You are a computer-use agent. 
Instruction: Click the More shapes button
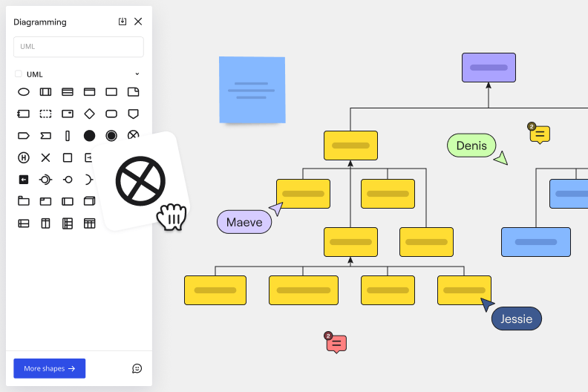pos(49,368)
